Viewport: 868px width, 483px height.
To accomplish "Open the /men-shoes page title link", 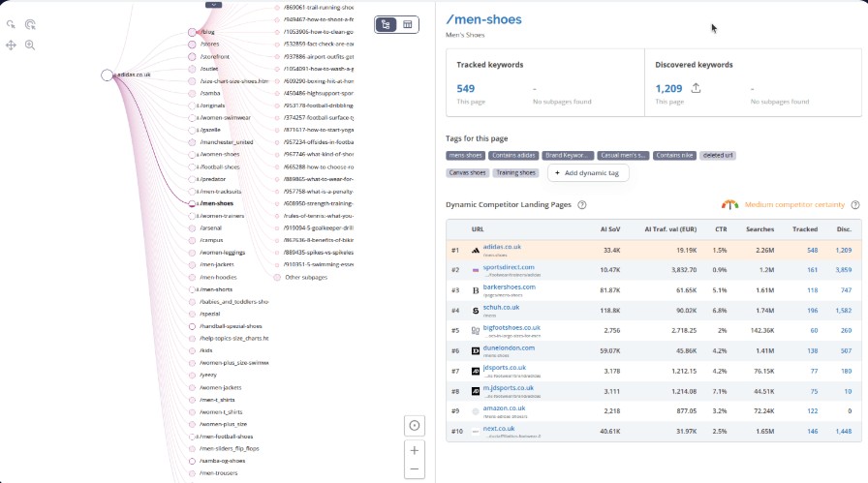I will (x=483, y=19).
